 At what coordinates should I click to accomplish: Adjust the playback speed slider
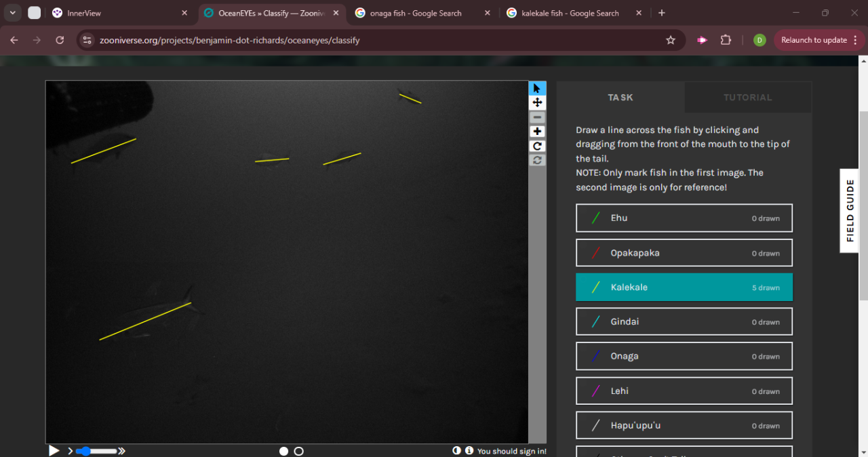click(97, 451)
